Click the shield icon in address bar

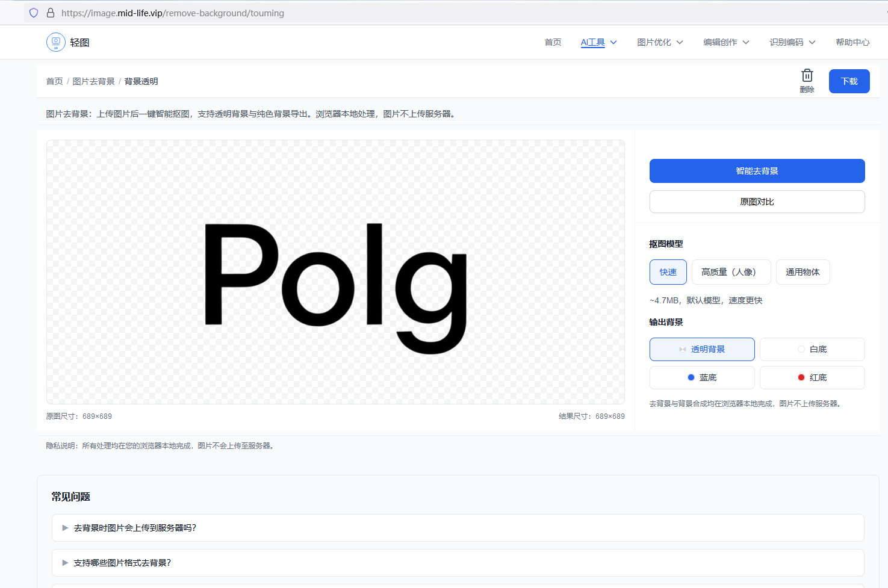point(34,13)
